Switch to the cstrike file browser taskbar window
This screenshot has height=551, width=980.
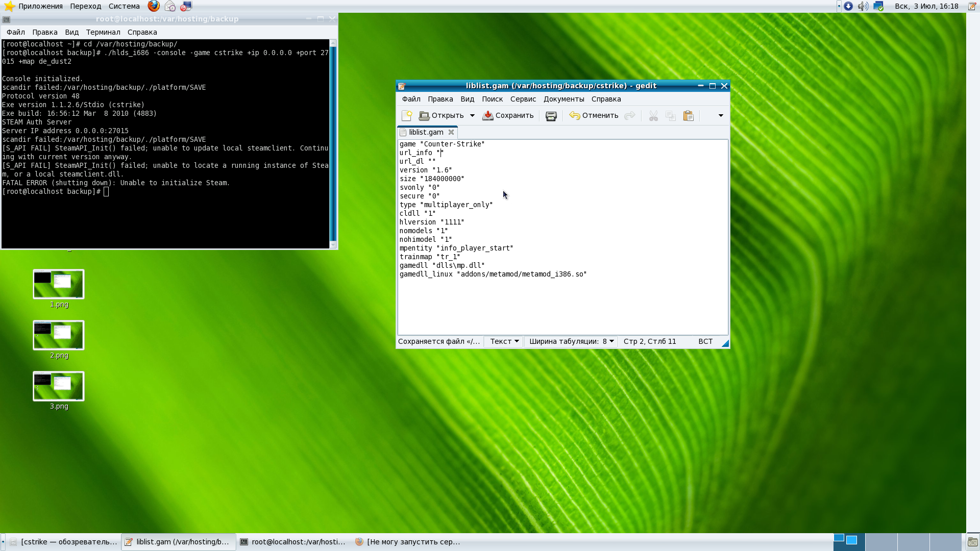pos(64,542)
